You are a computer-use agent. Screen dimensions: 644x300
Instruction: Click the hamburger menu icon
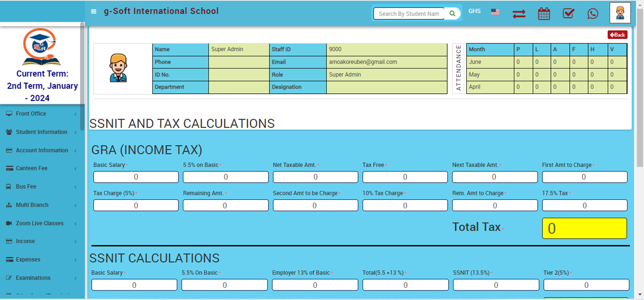tap(94, 12)
